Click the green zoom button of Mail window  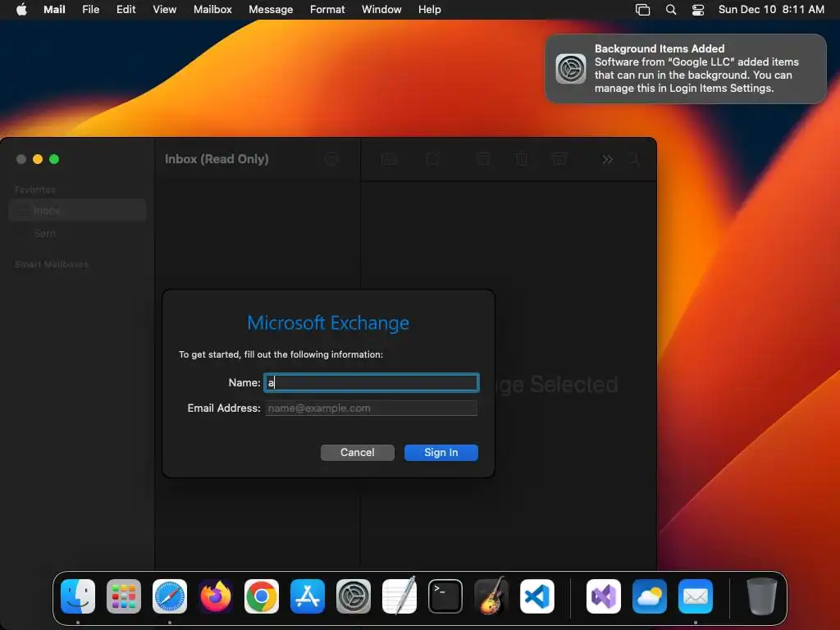54,159
